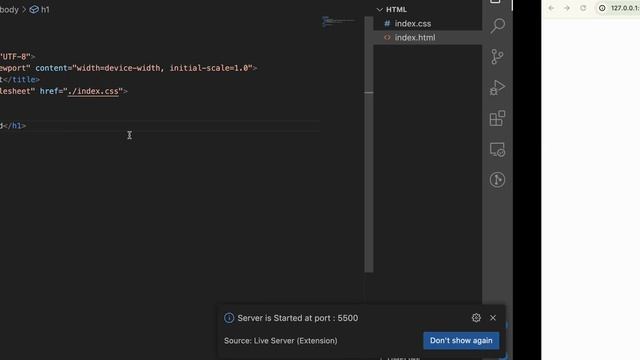Go back in the browser window
The width and height of the screenshot is (640, 360).
click(x=551, y=8)
